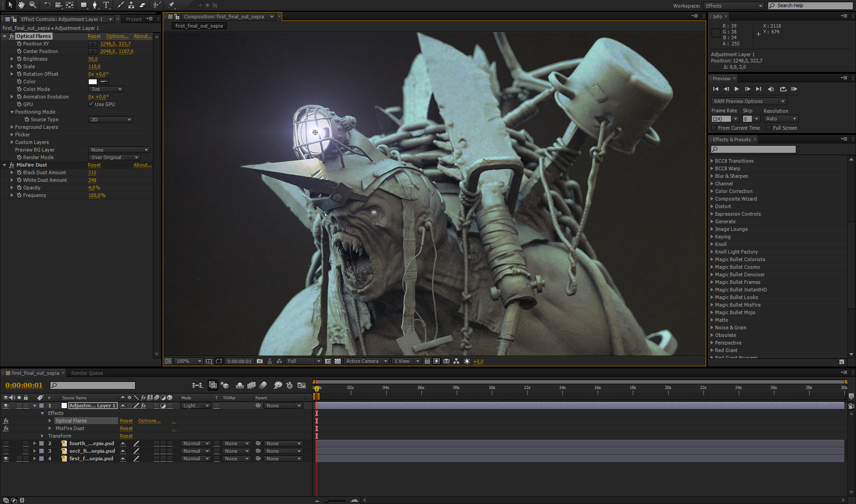The image size is (856, 504).
Task: Toggle preview audio mute speaker
Action: (771, 89)
